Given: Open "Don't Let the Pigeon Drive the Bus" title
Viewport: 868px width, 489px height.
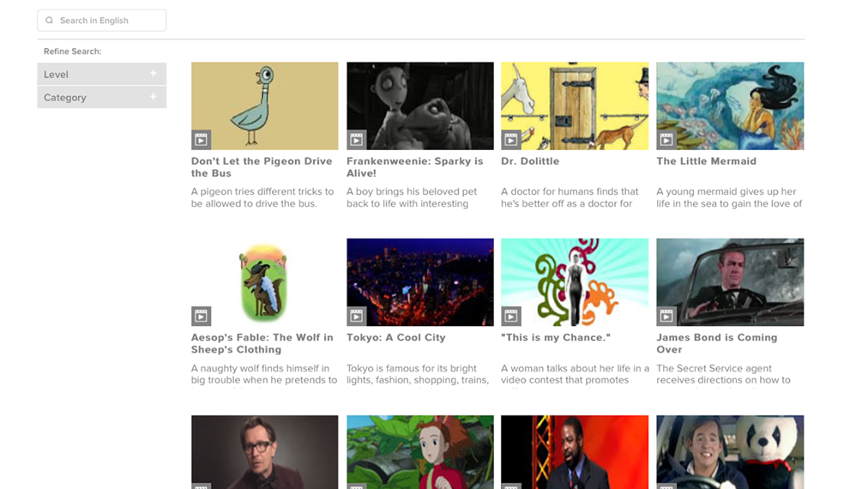Looking at the screenshot, I should 262,167.
